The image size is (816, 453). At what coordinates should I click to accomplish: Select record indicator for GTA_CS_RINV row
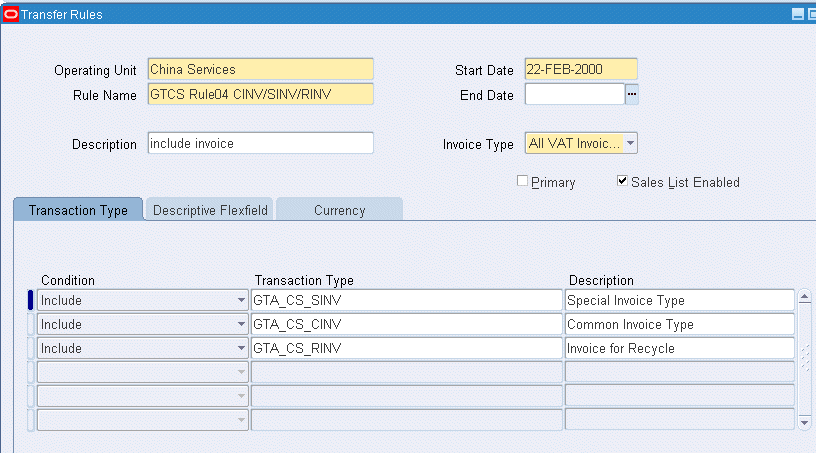31,348
